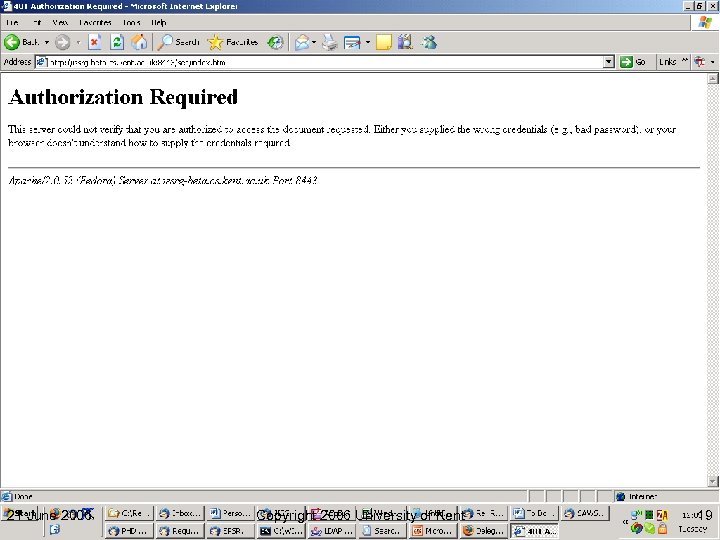Expand hidden tray icons chevron
This screenshot has height=540, width=720.
click(x=625, y=522)
